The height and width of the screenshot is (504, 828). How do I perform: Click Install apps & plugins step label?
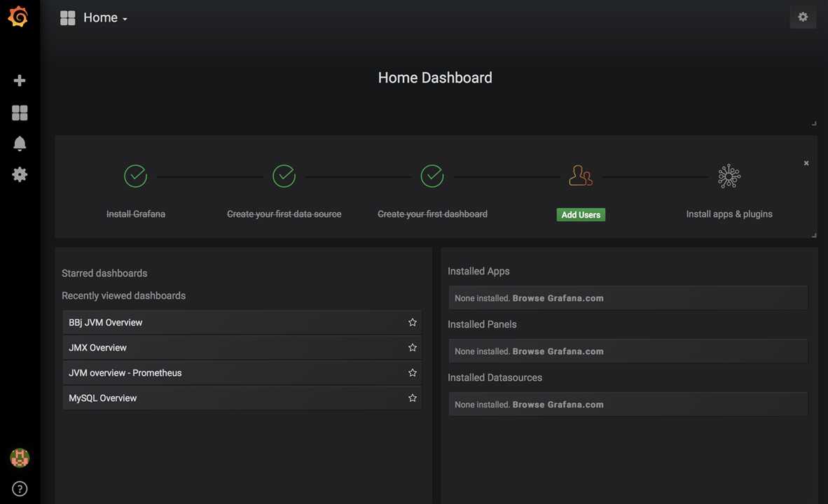tap(729, 213)
